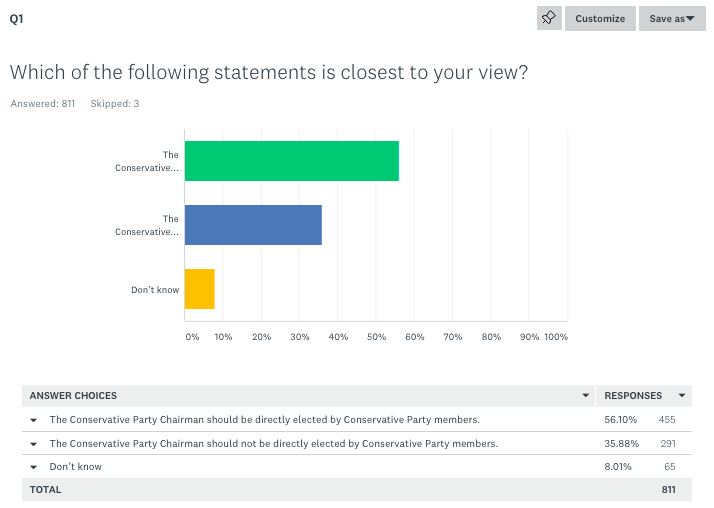Click the Customize button
The image size is (714, 508).
[x=600, y=18]
